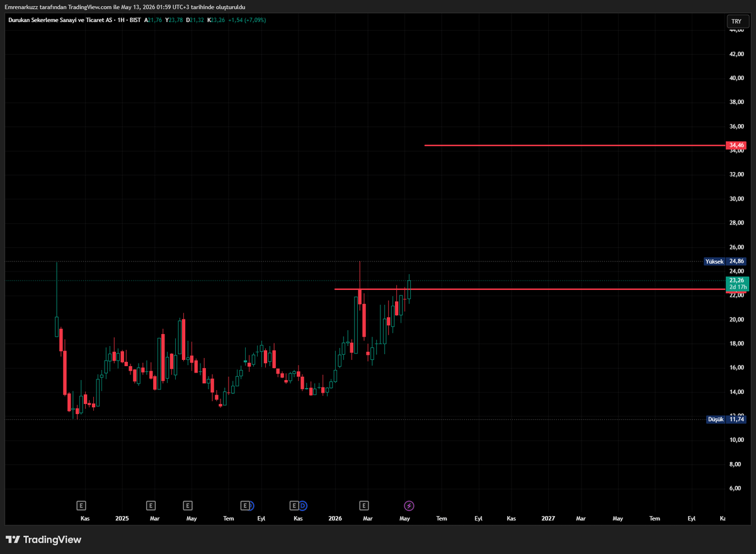
Task: Select the red 34,46 price label
Action: point(736,146)
